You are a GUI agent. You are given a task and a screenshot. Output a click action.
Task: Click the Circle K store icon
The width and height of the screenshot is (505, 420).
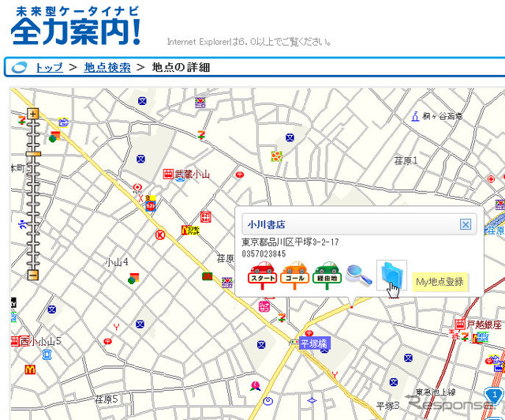coord(160,234)
